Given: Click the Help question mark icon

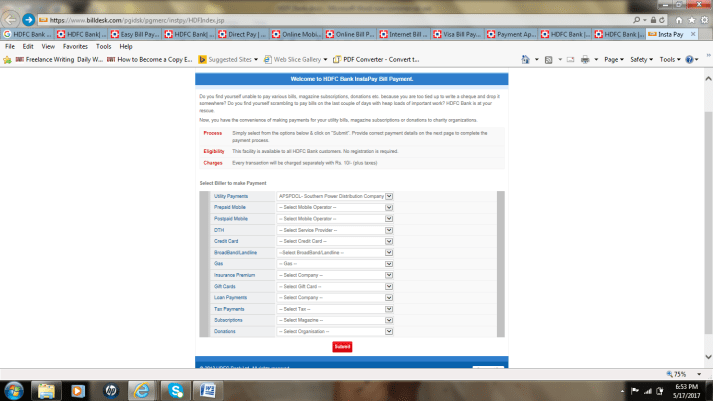Looking at the screenshot, I should pyautogui.click(x=689, y=60).
